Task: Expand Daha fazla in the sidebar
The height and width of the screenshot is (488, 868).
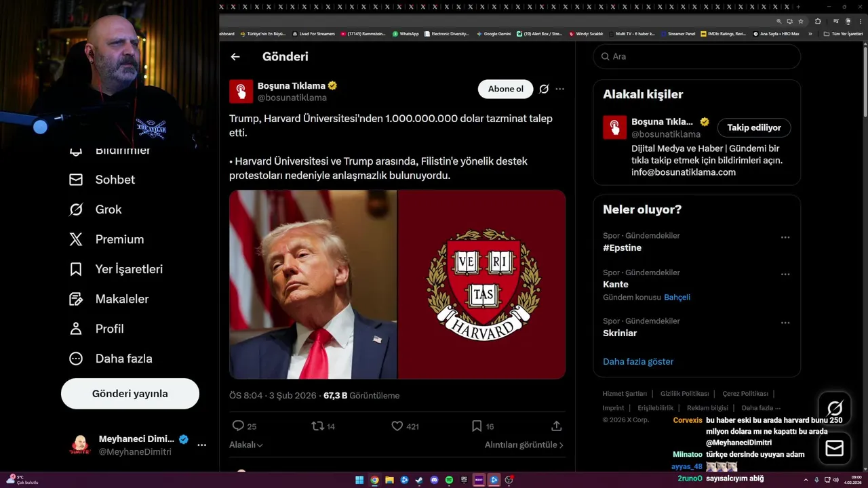Action: click(111, 359)
